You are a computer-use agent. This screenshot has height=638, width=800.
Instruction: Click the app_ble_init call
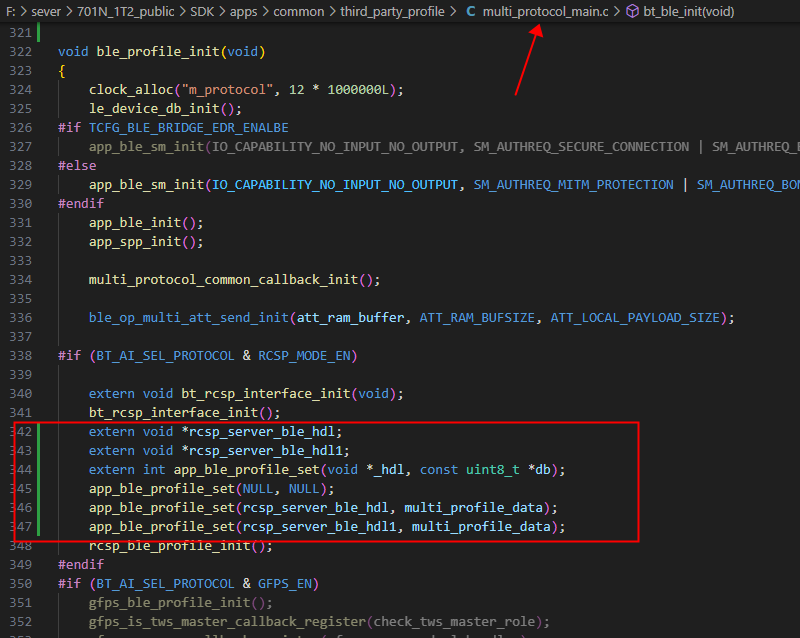(x=135, y=223)
